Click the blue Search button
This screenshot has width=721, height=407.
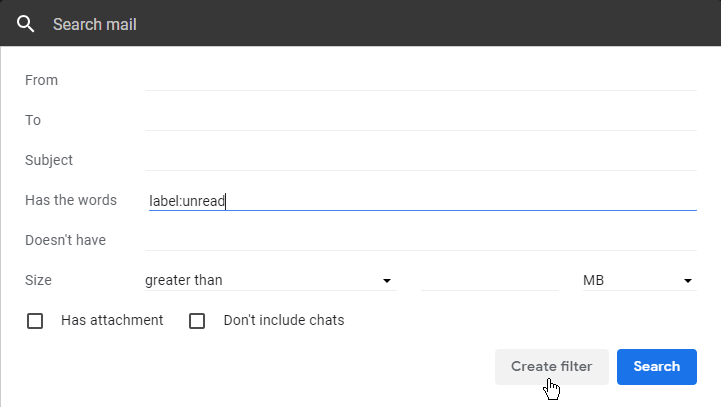pyautogui.click(x=656, y=366)
